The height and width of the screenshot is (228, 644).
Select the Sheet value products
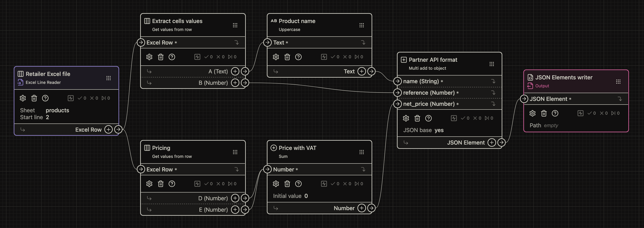57,110
